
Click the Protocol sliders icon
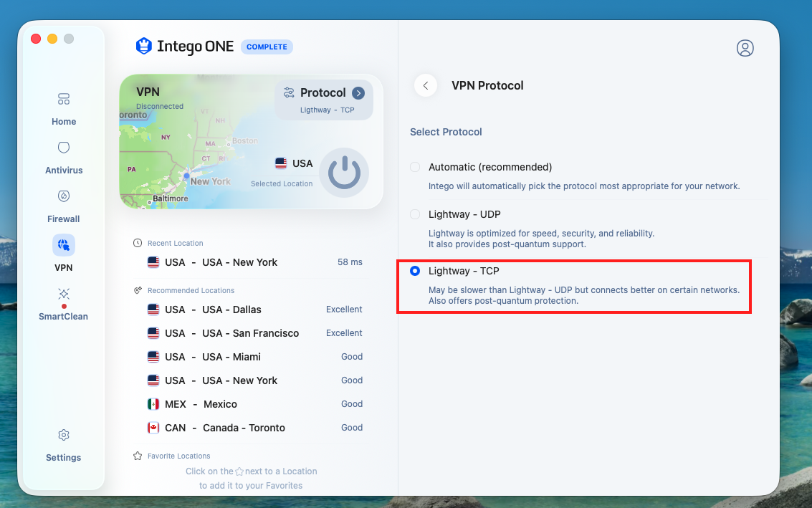pos(289,92)
